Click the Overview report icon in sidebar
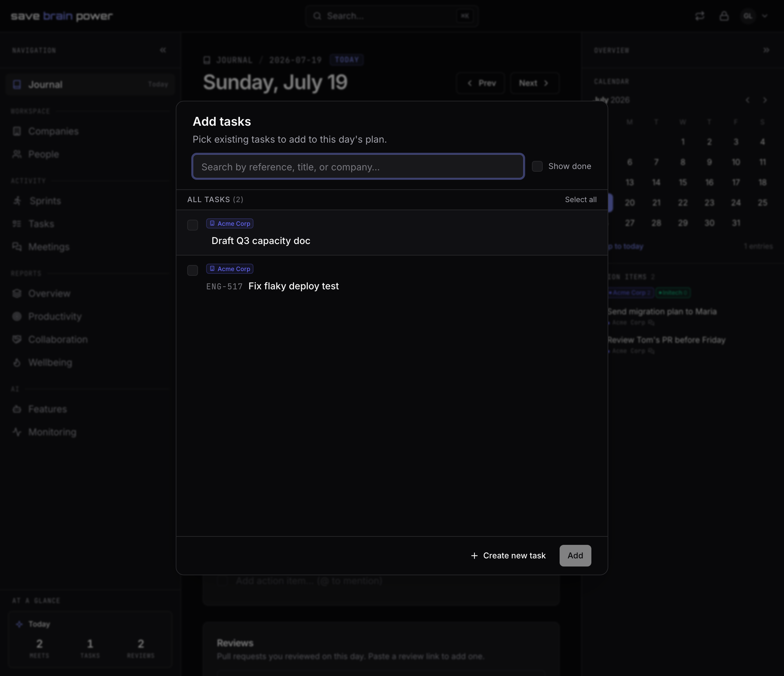 pos(17,293)
